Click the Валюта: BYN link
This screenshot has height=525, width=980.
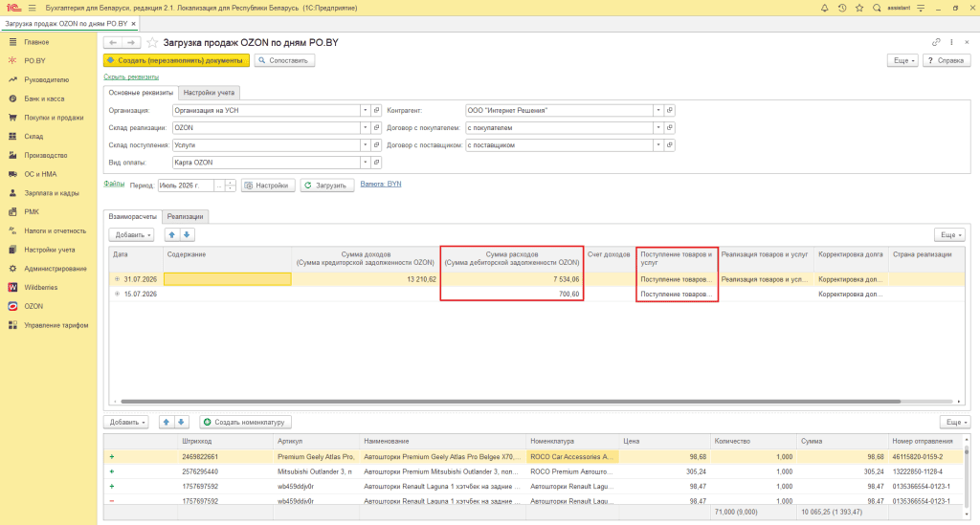click(381, 185)
